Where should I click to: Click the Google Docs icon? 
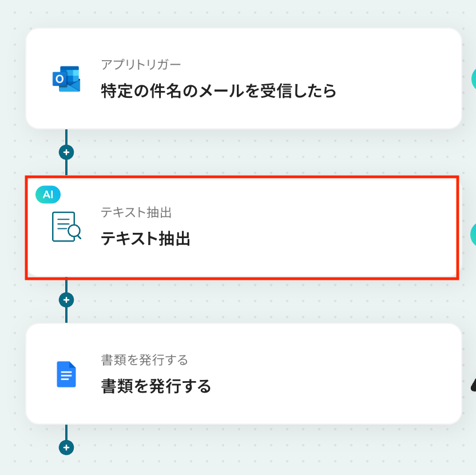66,374
